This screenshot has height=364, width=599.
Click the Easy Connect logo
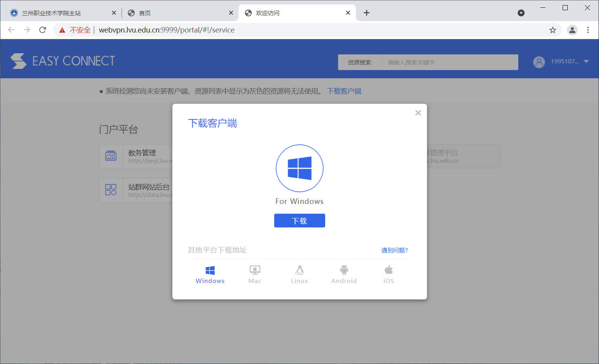pyautogui.click(x=63, y=61)
